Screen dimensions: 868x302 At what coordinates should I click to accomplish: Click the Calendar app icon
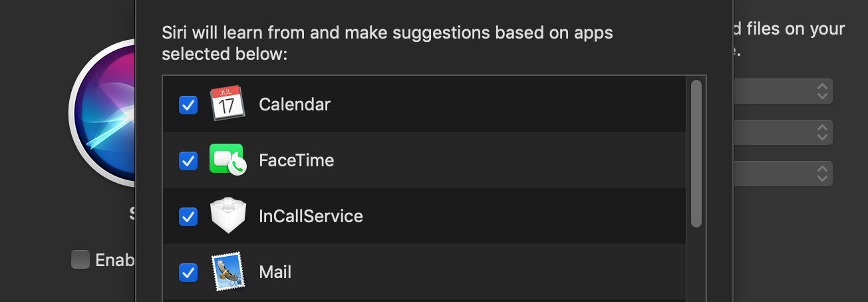coord(227,104)
